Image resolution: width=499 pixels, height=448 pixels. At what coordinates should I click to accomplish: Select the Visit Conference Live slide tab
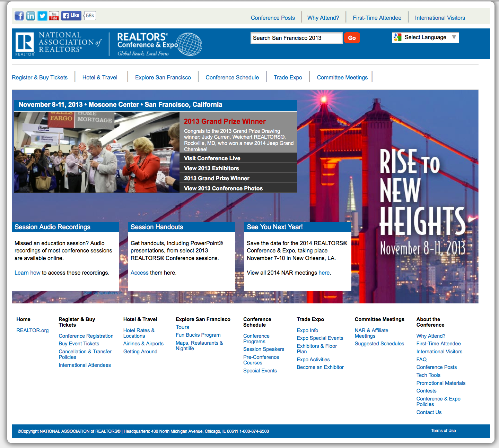pos(238,158)
